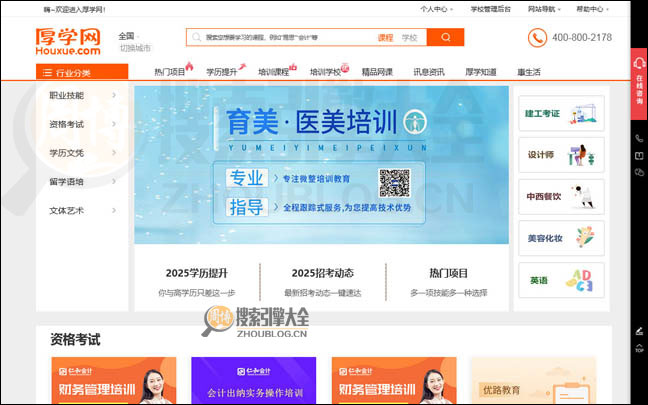Viewport: 648px width, 405px height.
Task: Click the Houxue.com site logo
Action: (68, 41)
